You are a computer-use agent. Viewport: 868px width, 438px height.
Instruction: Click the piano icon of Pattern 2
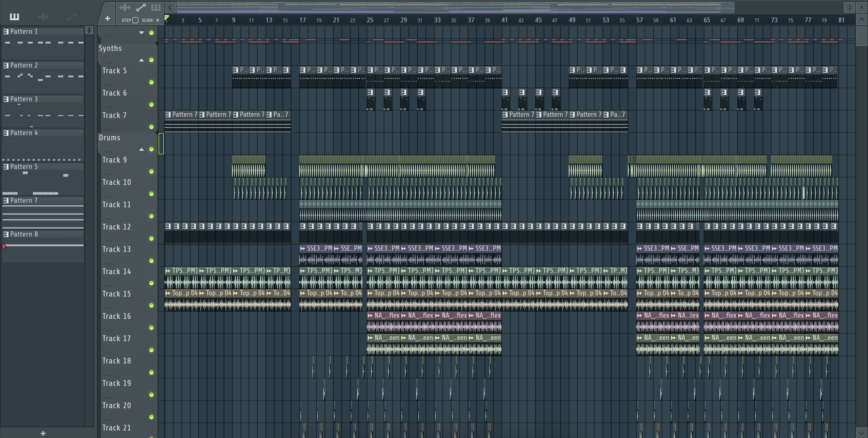point(6,65)
